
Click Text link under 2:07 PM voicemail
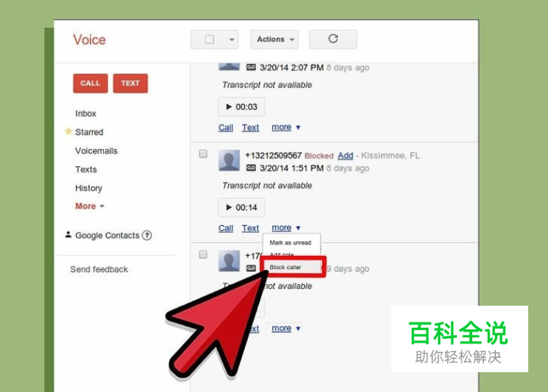click(250, 127)
